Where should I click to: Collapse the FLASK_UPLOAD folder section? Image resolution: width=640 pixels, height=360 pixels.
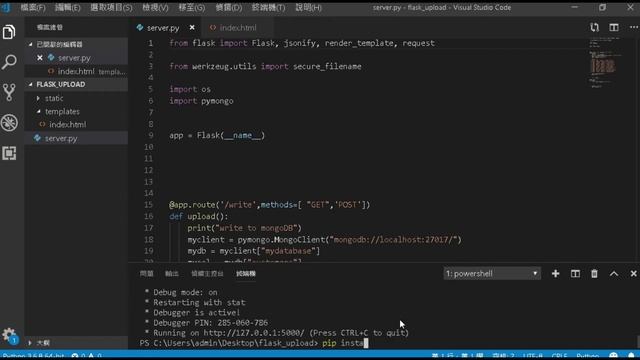(76, 84)
